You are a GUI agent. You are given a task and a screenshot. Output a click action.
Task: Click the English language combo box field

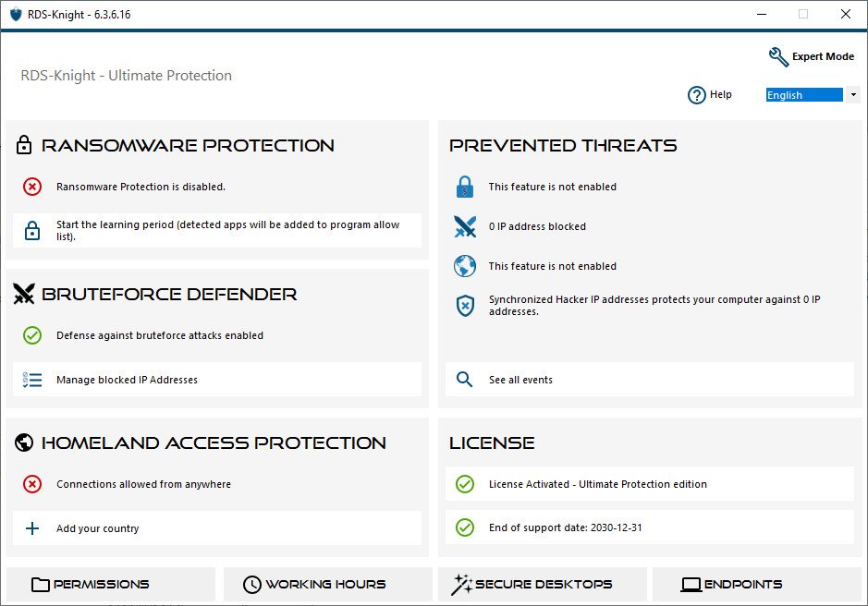pos(804,94)
